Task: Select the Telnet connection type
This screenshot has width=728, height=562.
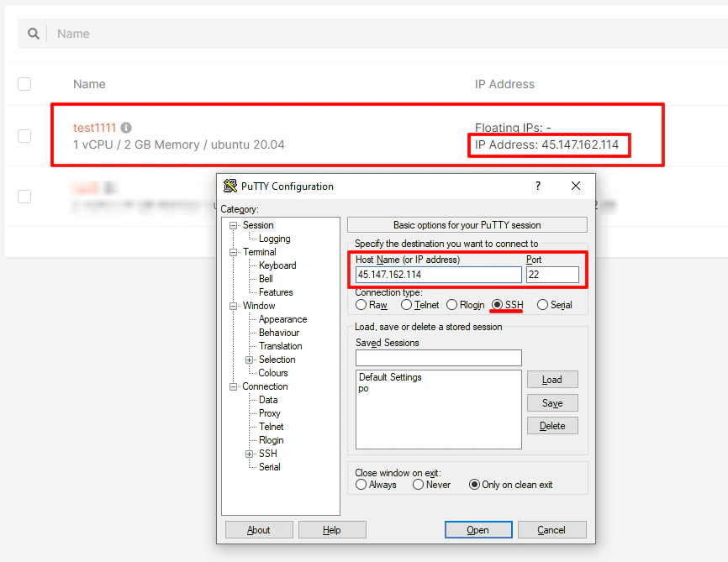Action: pyautogui.click(x=406, y=305)
